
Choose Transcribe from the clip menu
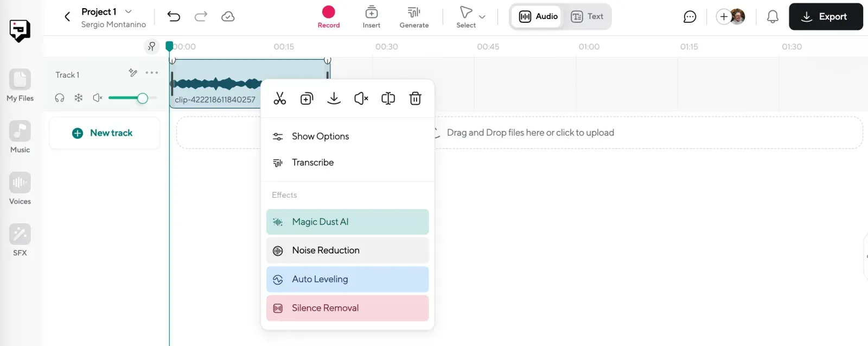(312, 162)
